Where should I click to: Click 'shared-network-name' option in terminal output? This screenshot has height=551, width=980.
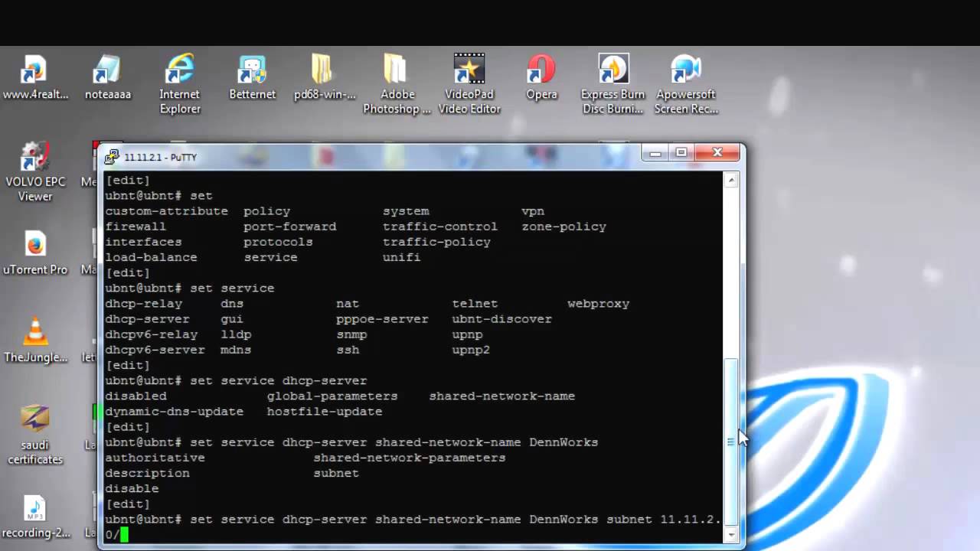[501, 396]
